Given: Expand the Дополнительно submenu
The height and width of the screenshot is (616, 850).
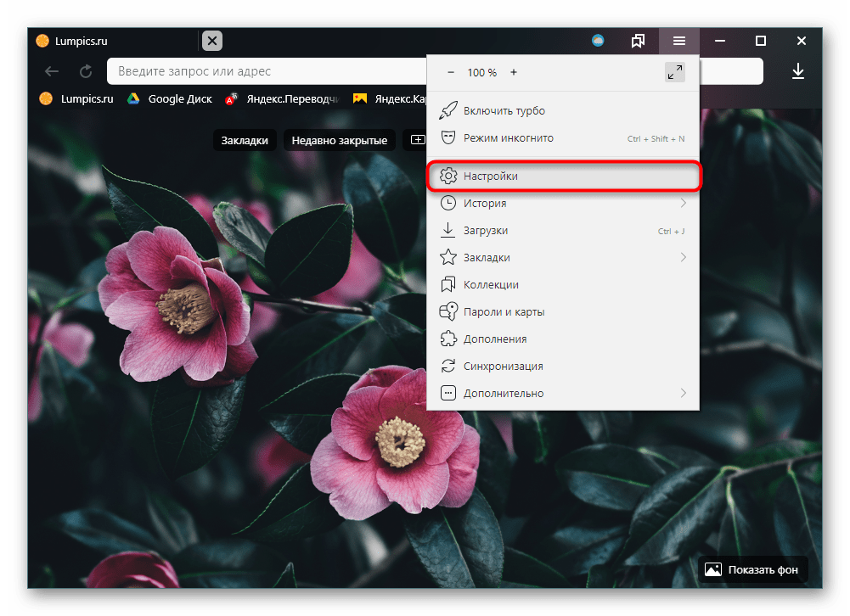Looking at the screenshot, I should point(683,394).
